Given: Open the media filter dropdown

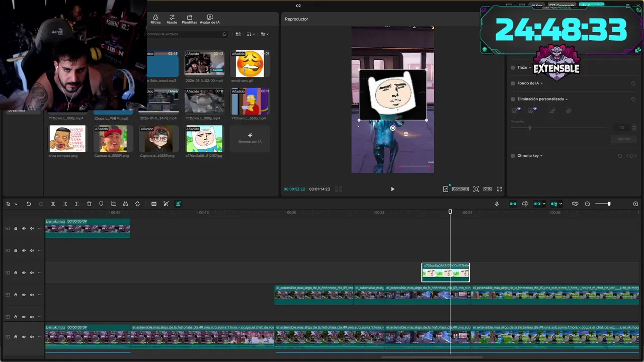Looking at the screenshot, I should 265,34.
